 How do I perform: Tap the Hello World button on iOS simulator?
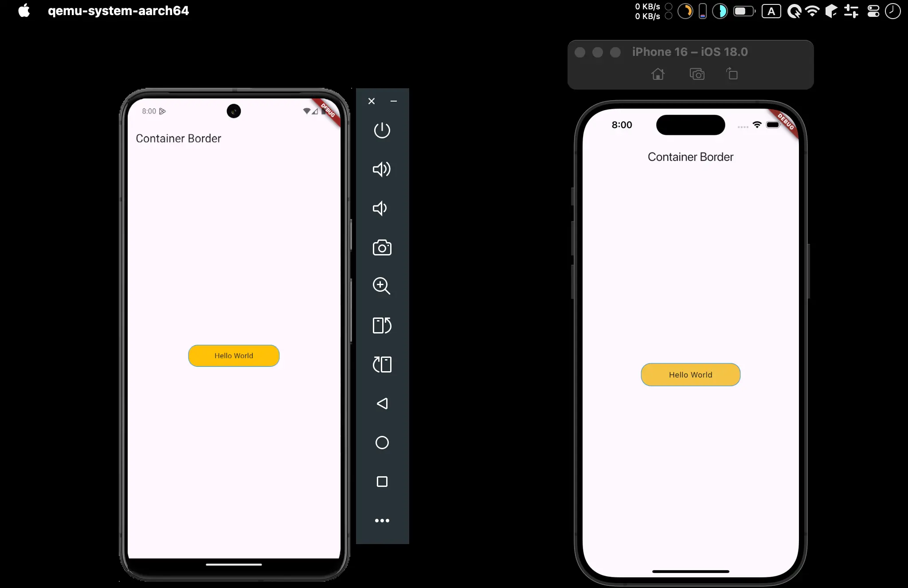coord(690,374)
